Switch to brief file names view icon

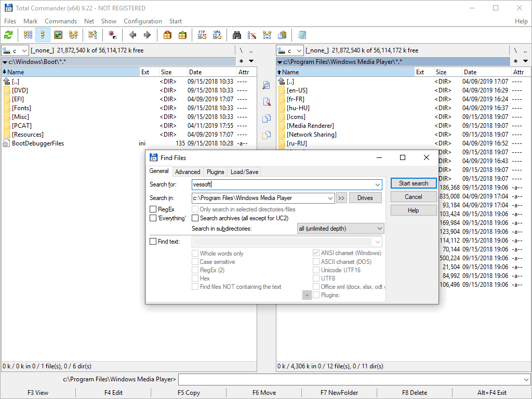28,35
